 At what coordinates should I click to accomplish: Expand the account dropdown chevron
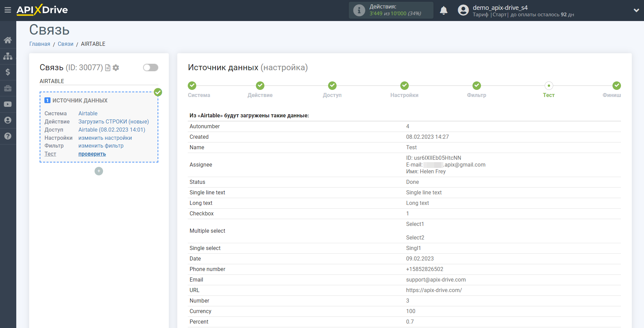[636, 10]
